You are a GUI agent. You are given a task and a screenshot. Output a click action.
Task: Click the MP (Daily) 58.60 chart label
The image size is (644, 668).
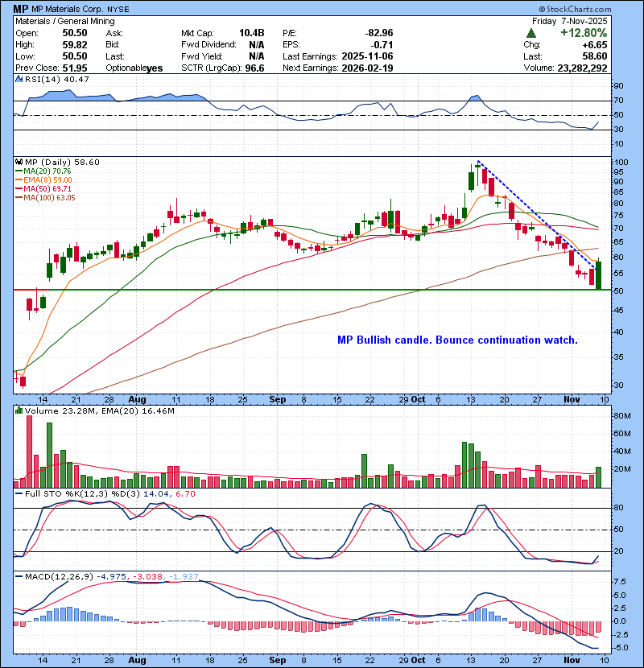pyautogui.click(x=62, y=163)
